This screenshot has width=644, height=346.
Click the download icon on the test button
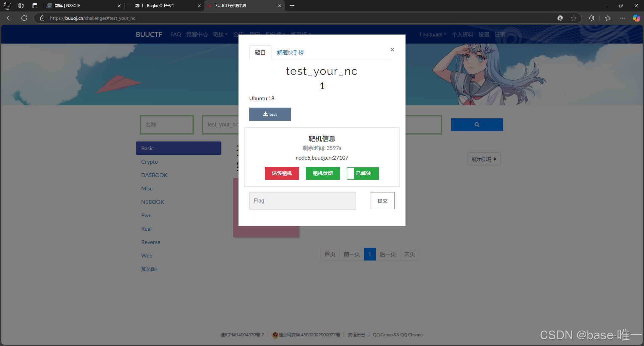[x=265, y=114]
